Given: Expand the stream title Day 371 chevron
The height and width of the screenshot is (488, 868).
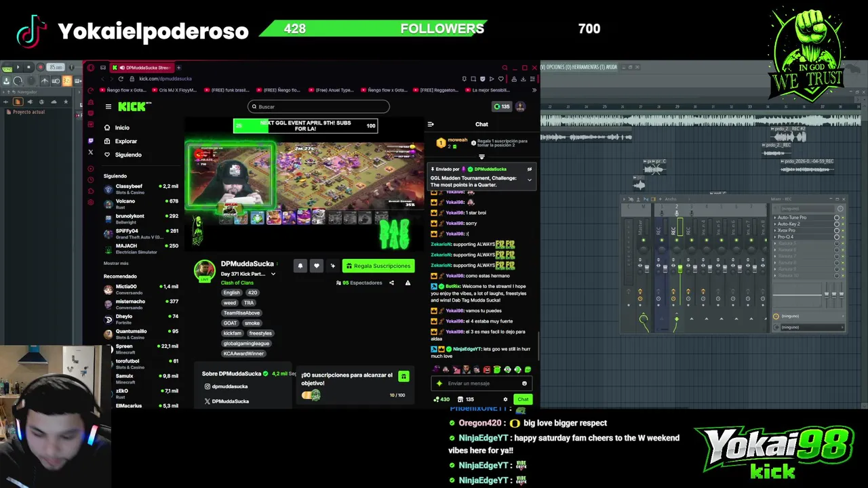Looking at the screenshot, I should (x=273, y=274).
